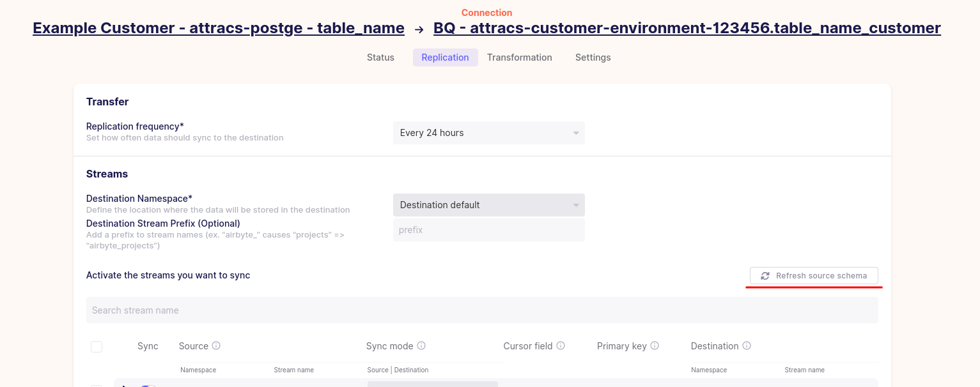Open the source link Example Customer - attracs-postge
Image resolution: width=980 pixels, height=387 pixels.
[x=219, y=28]
